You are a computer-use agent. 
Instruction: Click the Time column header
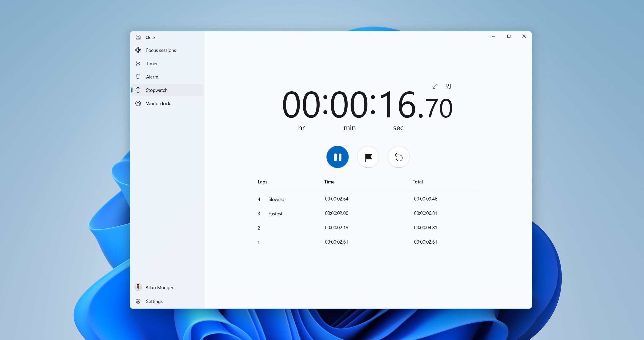point(329,182)
